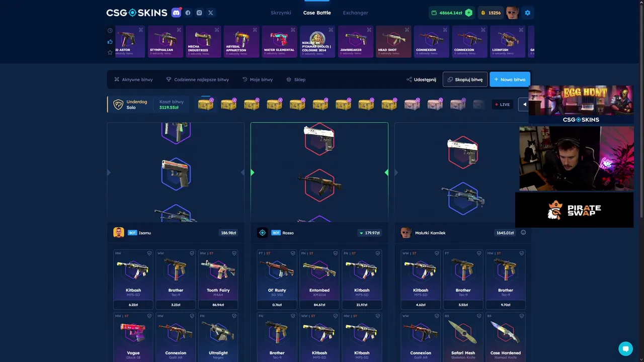Screen dimensions: 644x362
Task: Open the Entombed XM1014 card
Action: tap(319, 279)
